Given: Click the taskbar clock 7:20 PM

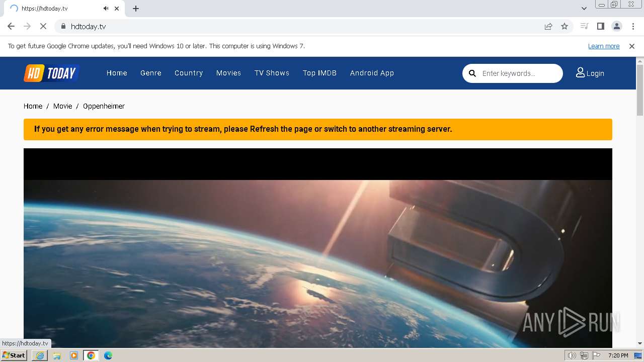Looking at the screenshot, I should click(x=618, y=355).
